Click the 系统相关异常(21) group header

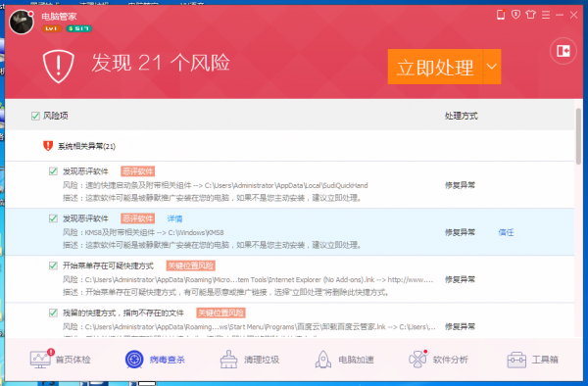click(x=86, y=146)
